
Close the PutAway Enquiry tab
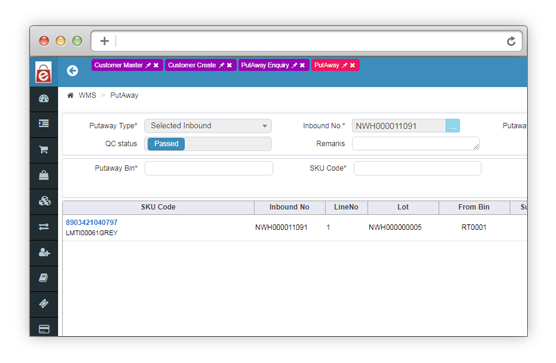pos(302,65)
